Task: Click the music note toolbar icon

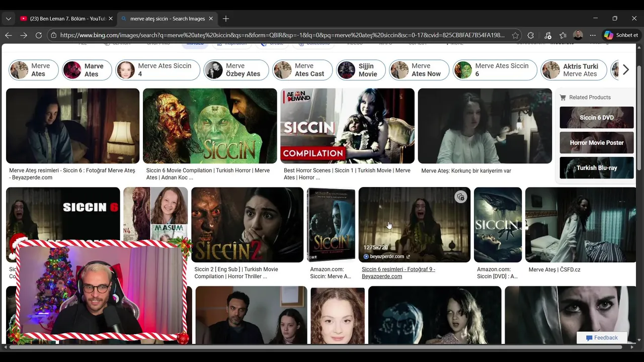Action: click(548, 35)
